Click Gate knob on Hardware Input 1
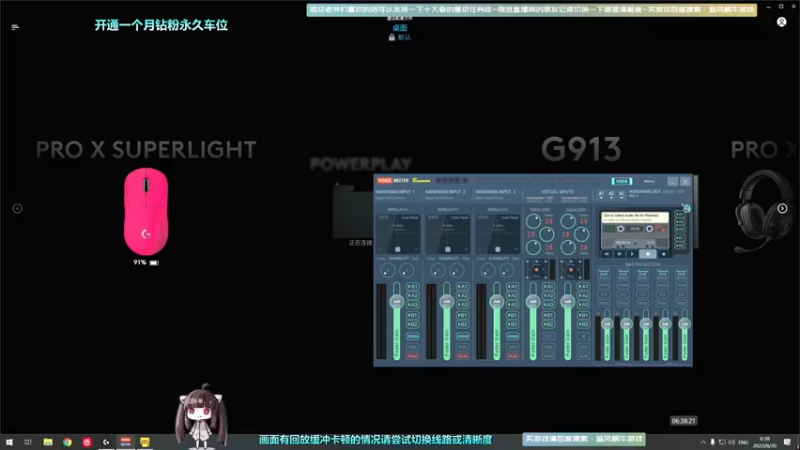The image size is (800, 450). (x=407, y=270)
